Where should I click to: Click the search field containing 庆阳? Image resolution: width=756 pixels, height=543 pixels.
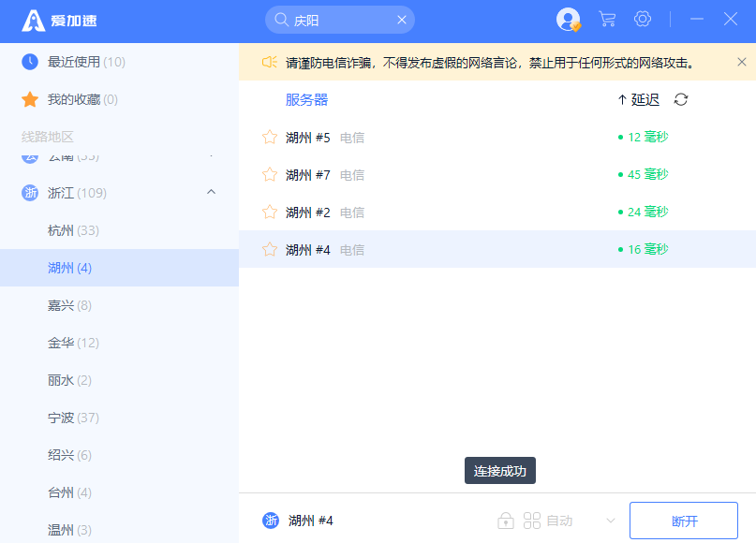point(340,20)
